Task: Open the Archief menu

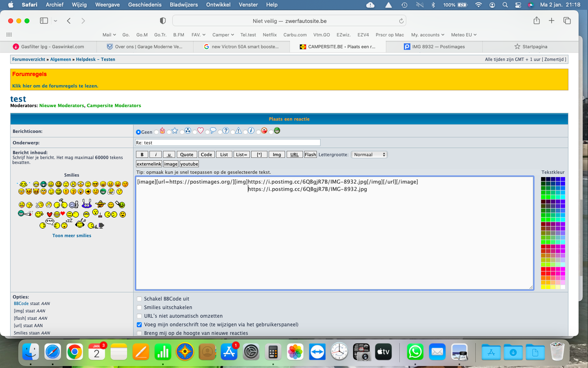Action: [55, 5]
